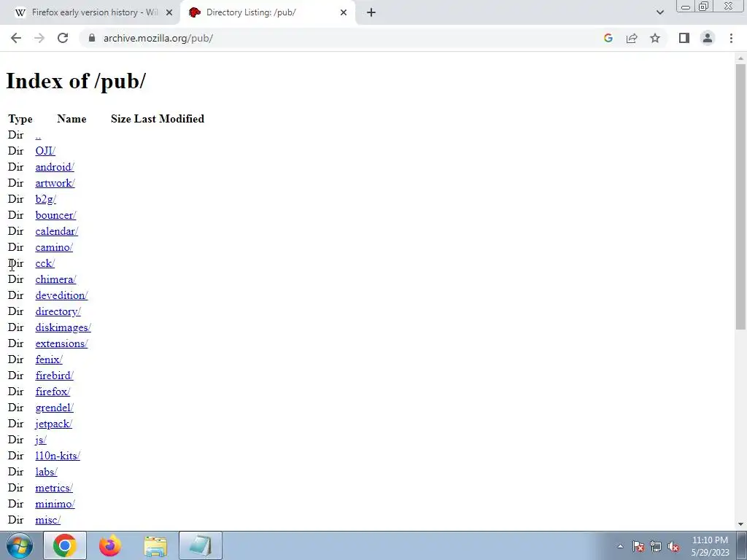Viewport: 747px width, 560px height.
Task: Share this page using the share icon
Action: (x=632, y=38)
